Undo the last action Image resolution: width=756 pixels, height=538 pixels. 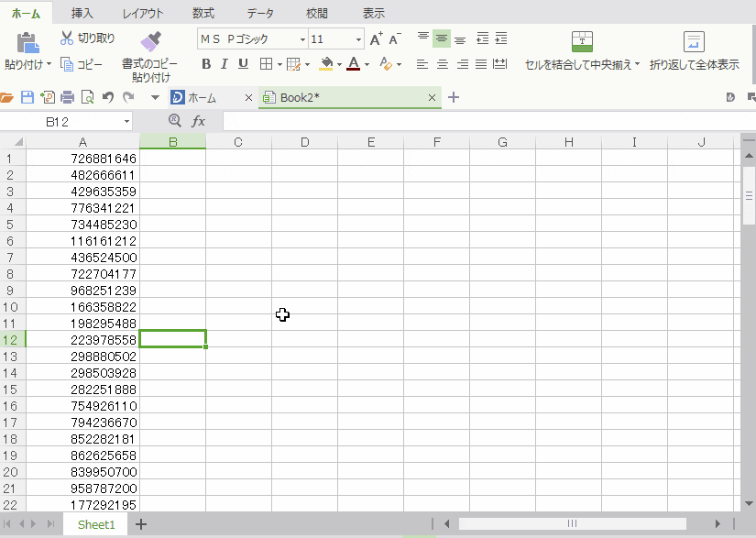pyautogui.click(x=108, y=97)
